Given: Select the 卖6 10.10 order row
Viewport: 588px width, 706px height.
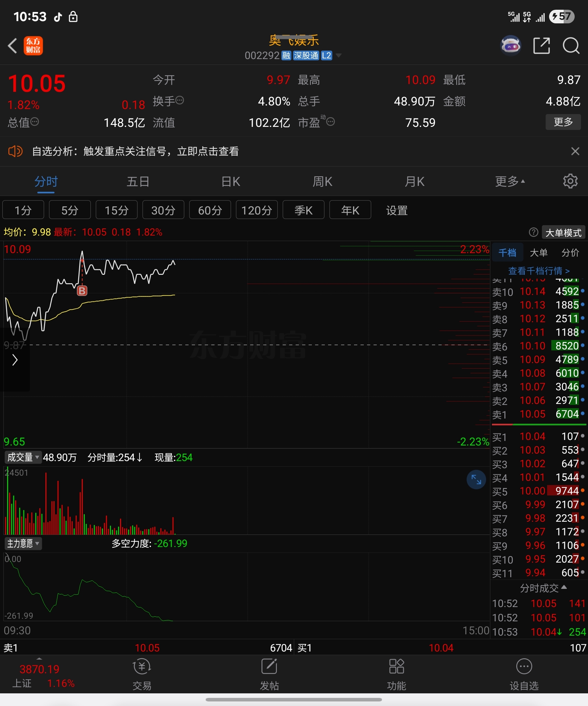Looking at the screenshot, I should coord(539,346).
